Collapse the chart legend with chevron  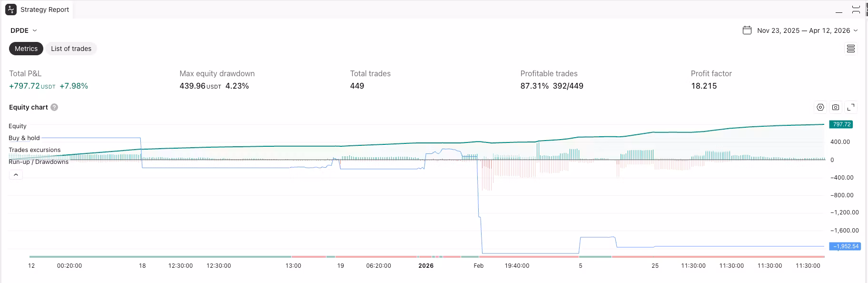[16, 175]
